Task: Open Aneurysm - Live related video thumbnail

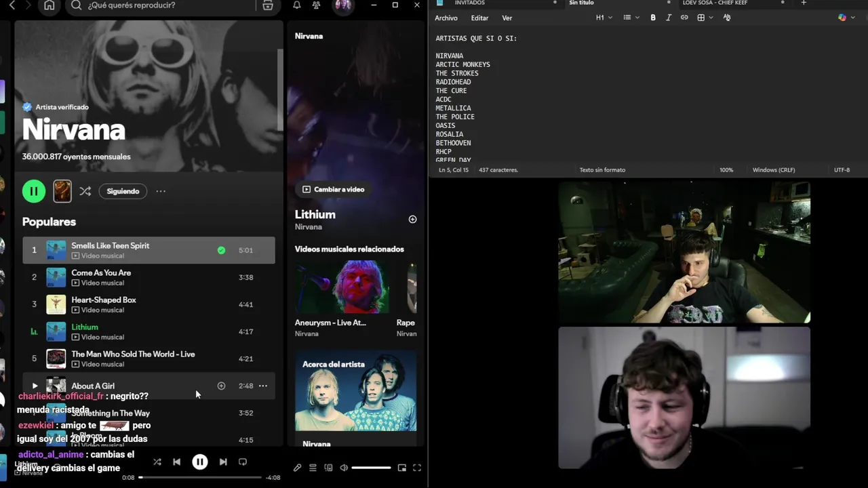Action: 342,287
